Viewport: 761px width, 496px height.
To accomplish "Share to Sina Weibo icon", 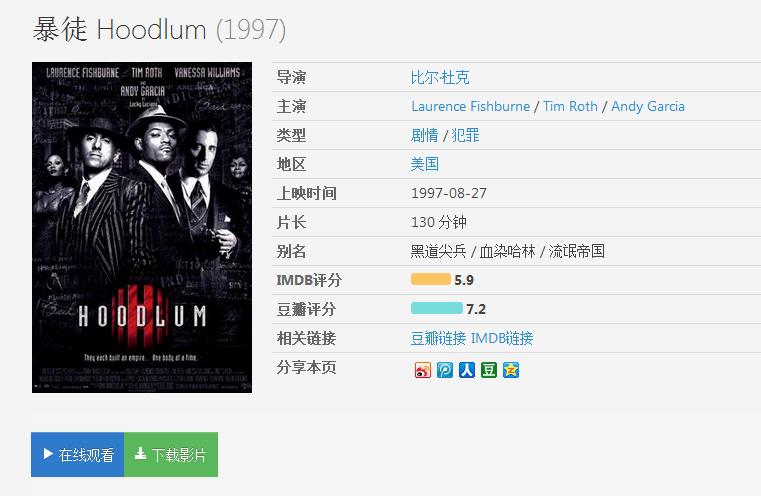I will pyautogui.click(x=423, y=370).
